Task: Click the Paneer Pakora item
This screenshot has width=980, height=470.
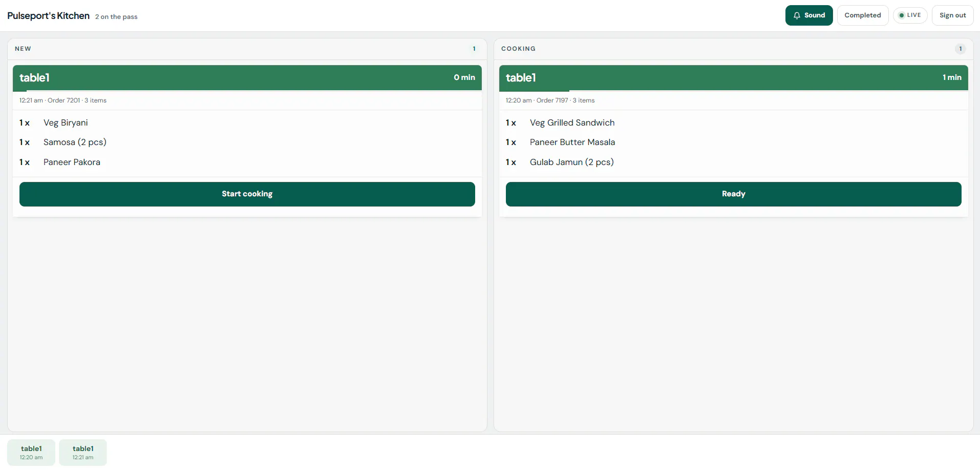Action: [72, 162]
